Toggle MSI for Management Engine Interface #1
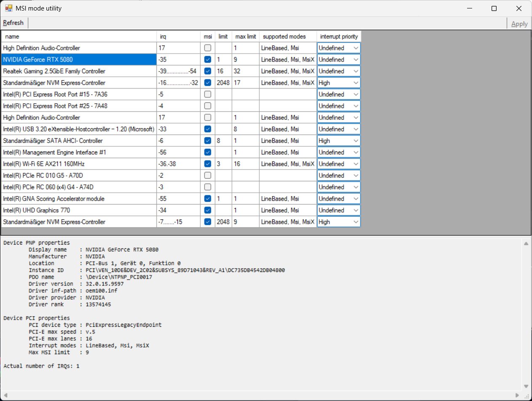 (x=207, y=152)
